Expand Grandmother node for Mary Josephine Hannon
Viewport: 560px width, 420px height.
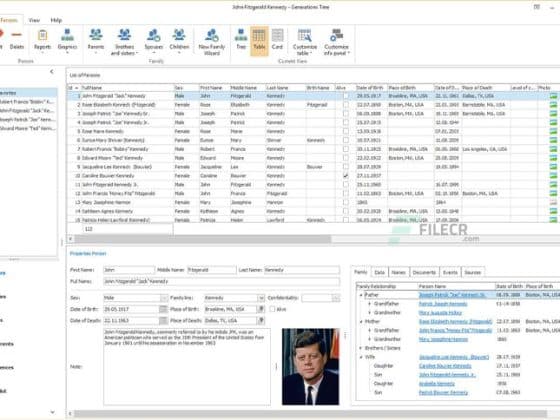(369, 339)
